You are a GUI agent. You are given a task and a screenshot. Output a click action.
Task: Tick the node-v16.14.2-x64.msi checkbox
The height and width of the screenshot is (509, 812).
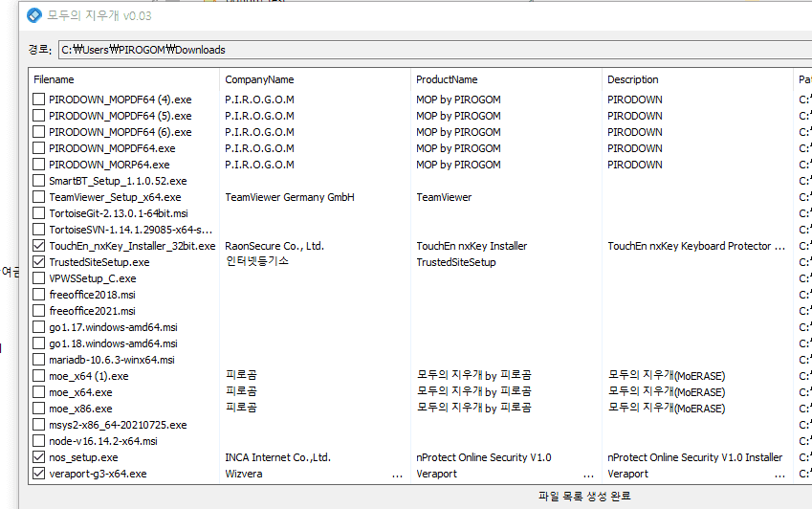pyautogui.click(x=39, y=441)
